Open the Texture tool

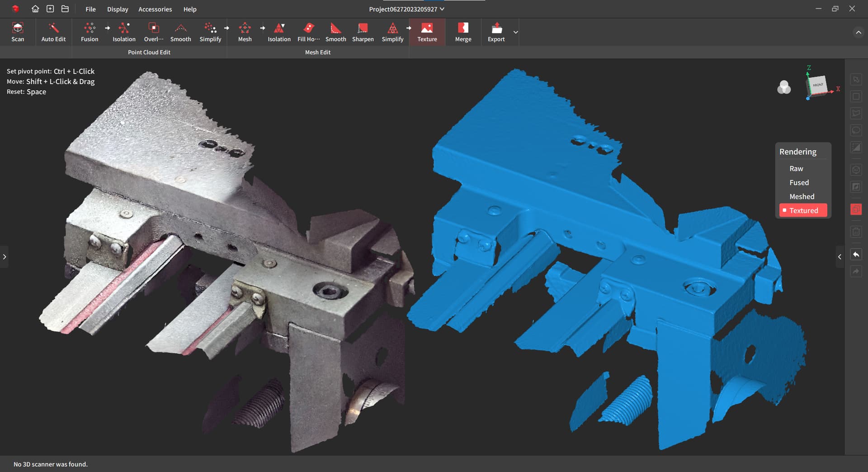pyautogui.click(x=427, y=32)
